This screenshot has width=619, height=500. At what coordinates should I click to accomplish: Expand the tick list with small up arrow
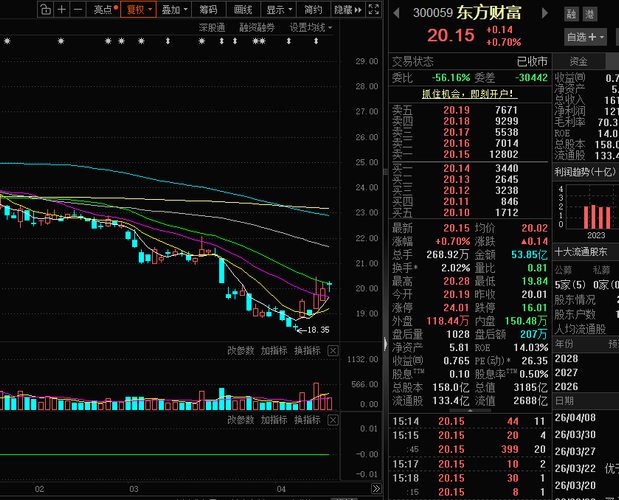click(470, 411)
